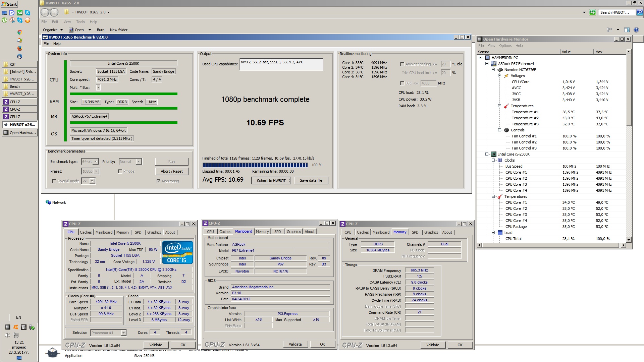The height and width of the screenshot is (362, 644).
Task: Select Open Hardware Monitor in taskbar list
Action: coord(20,133)
